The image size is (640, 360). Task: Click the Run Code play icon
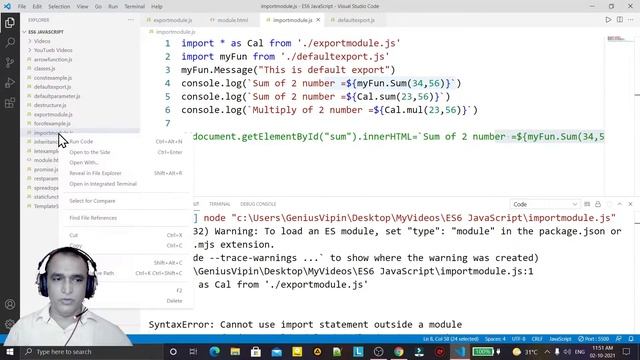pos(608,20)
